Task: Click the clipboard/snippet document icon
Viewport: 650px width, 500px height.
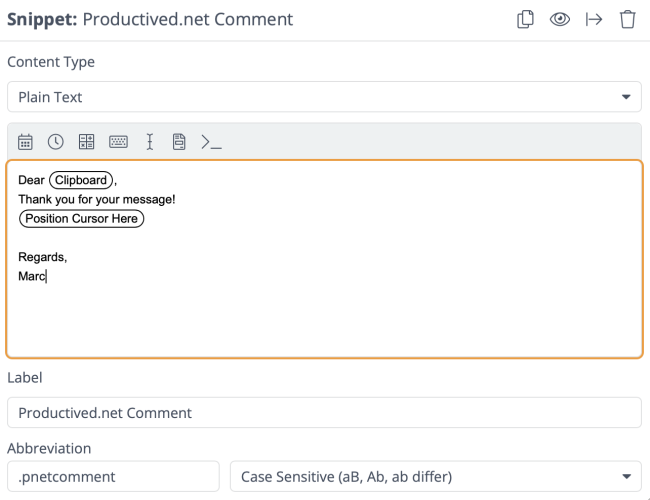Action: coord(179,142)
